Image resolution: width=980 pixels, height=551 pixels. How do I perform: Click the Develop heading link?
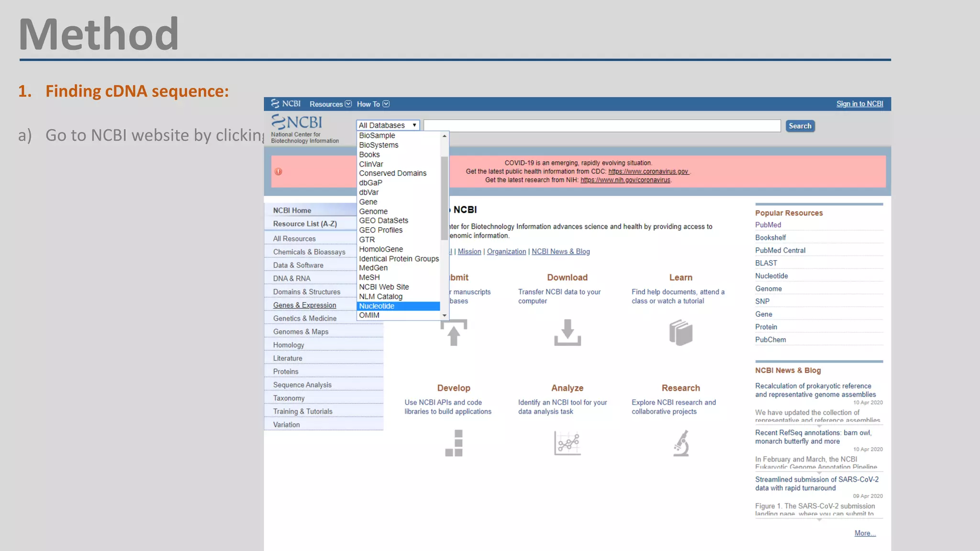tap(454, 388)
